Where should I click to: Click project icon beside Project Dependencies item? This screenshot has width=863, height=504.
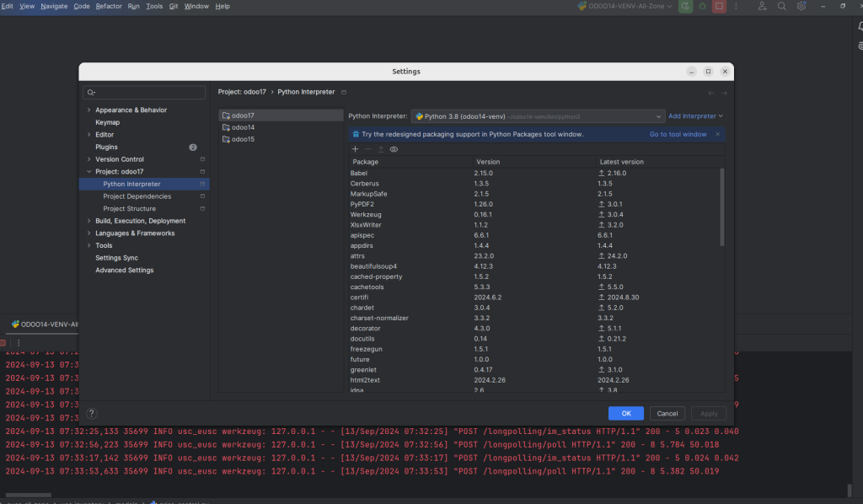[x=202, y=196]
